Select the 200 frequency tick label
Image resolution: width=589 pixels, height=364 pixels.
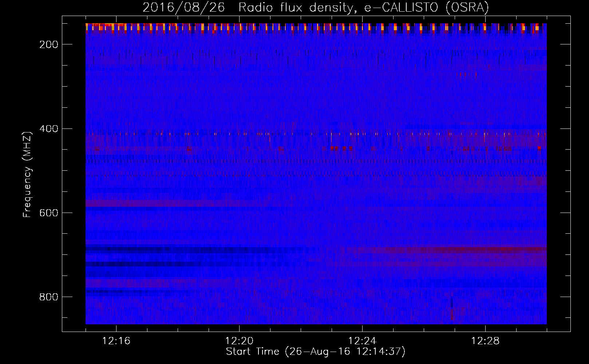pyautogui.click(x=49, y=44)
